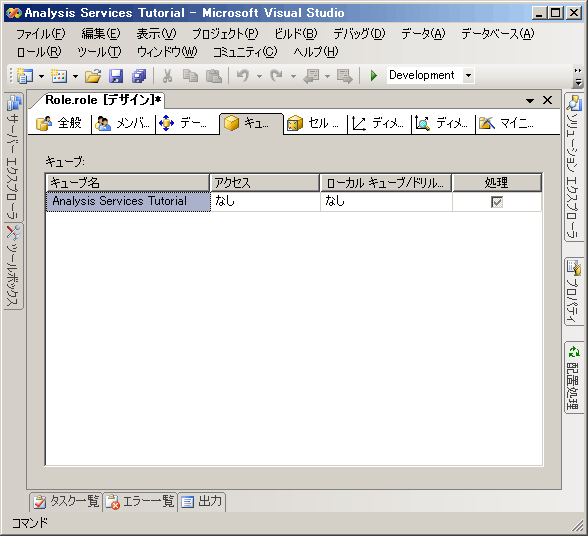Click the 処理 column header
The height and width of the screenshot is (536, 588).
click(x=497, y=183)
